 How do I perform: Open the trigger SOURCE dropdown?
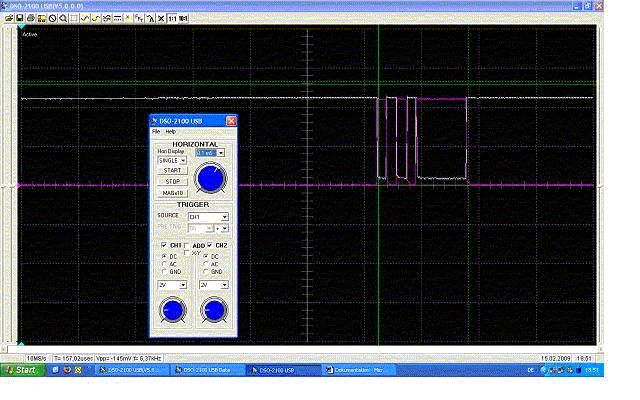pos(224,216)
